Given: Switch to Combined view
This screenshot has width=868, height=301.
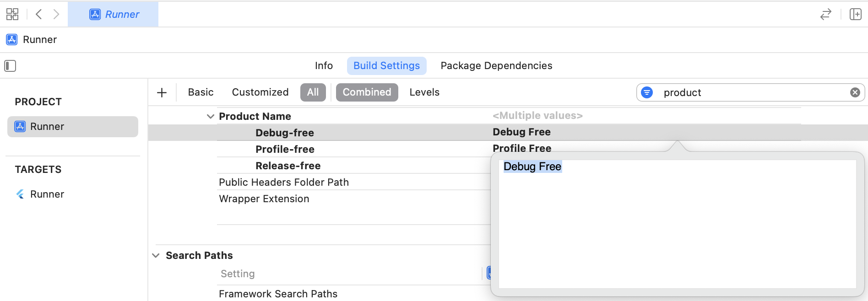Looking at the screenshot, I should click(x=367, y=92).
